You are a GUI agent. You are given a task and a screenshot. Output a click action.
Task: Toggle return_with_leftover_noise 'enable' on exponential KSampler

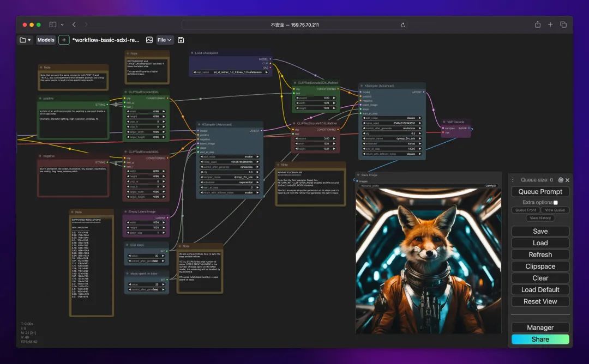pyautogui.click(x=230, y=192)
